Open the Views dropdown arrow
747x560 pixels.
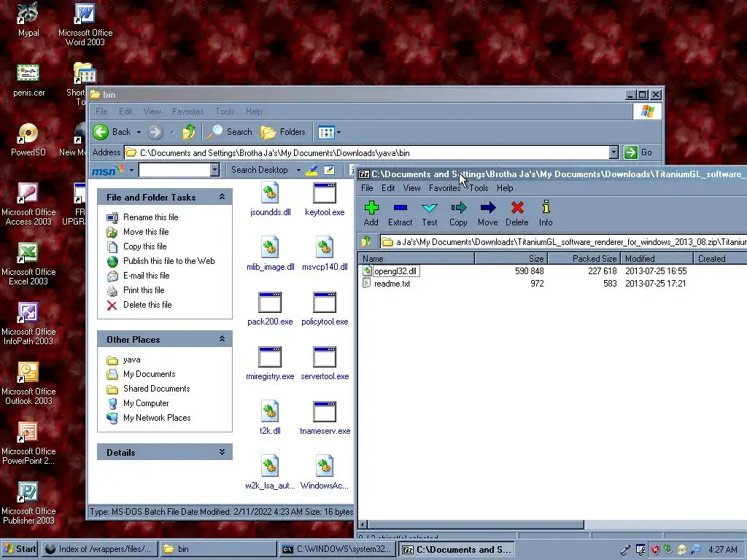tap(338, 133)
